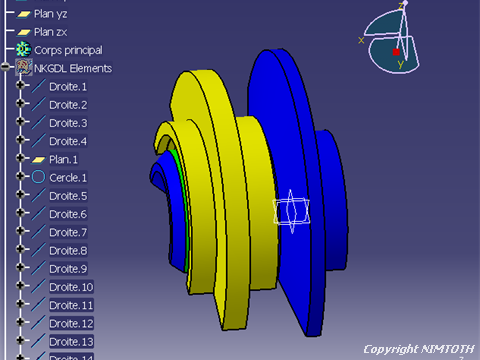This screenshot has height=360, width=480.
Task: Click the circle icon beside Cercle.1
Action: [x=38, y=177]
